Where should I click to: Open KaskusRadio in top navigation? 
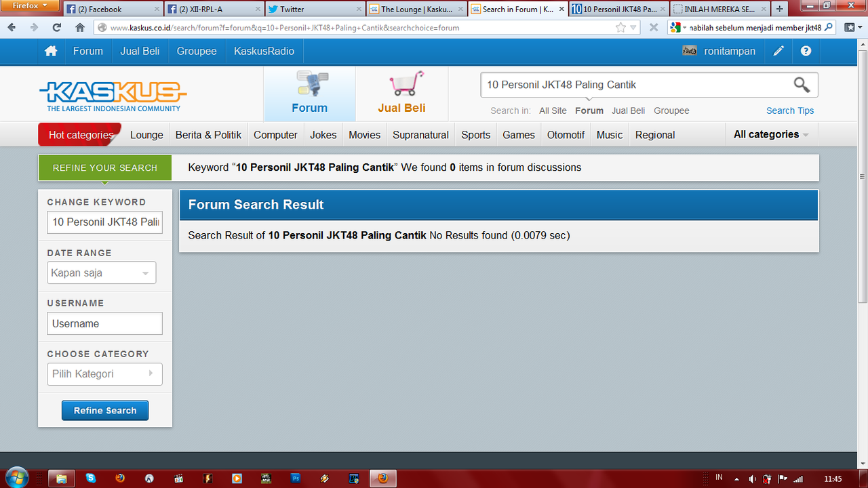[264, 52]
